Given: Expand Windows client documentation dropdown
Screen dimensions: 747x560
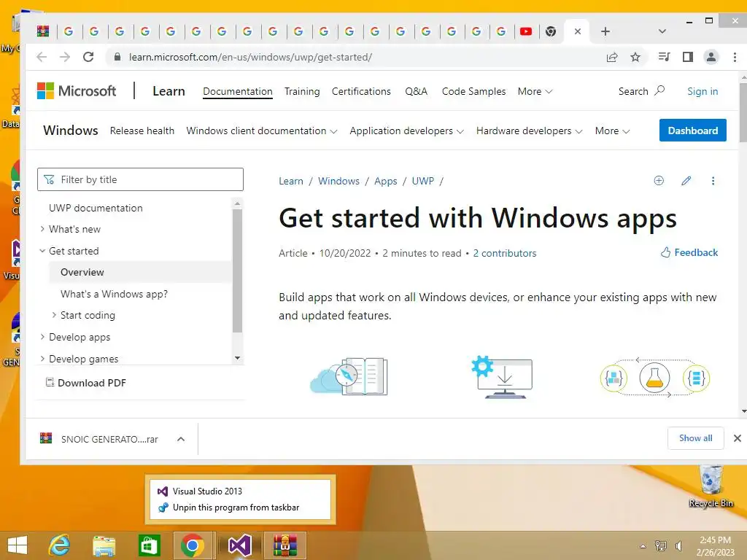Looking at the screenshot, I should (262, 131).
